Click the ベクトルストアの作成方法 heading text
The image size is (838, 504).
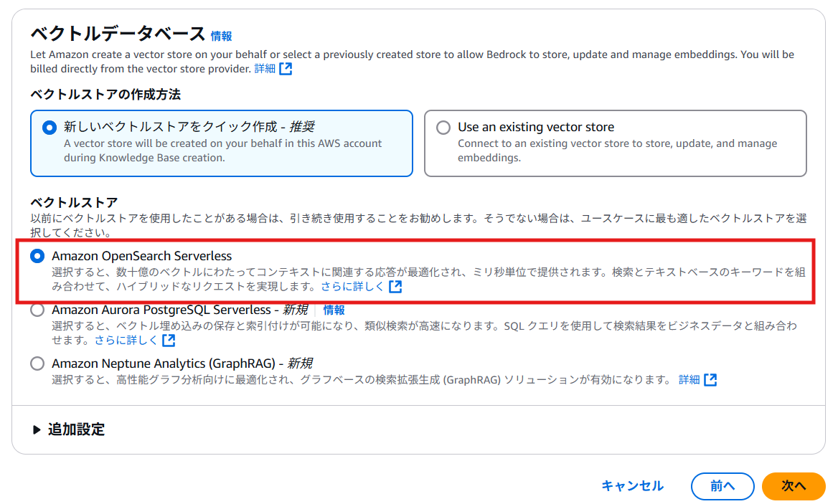pos(105,95)
